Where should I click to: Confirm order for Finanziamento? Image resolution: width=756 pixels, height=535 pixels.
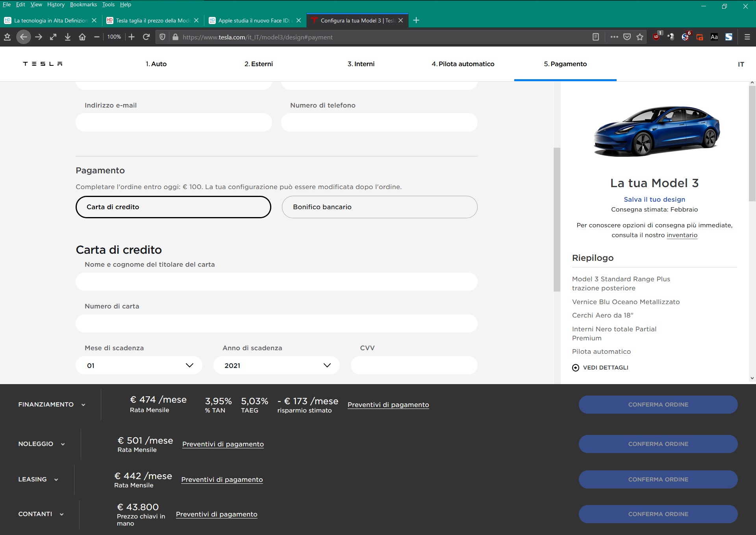pos(658,405)
